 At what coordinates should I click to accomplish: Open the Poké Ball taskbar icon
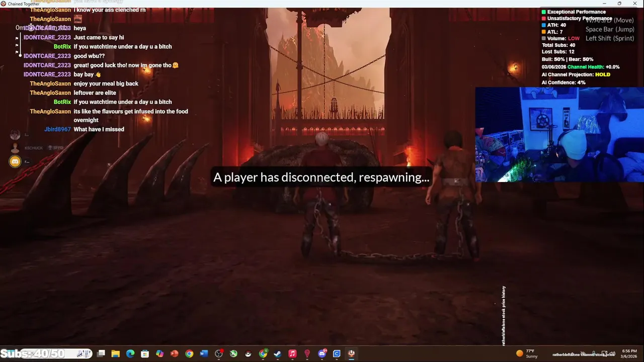(248, 353)
